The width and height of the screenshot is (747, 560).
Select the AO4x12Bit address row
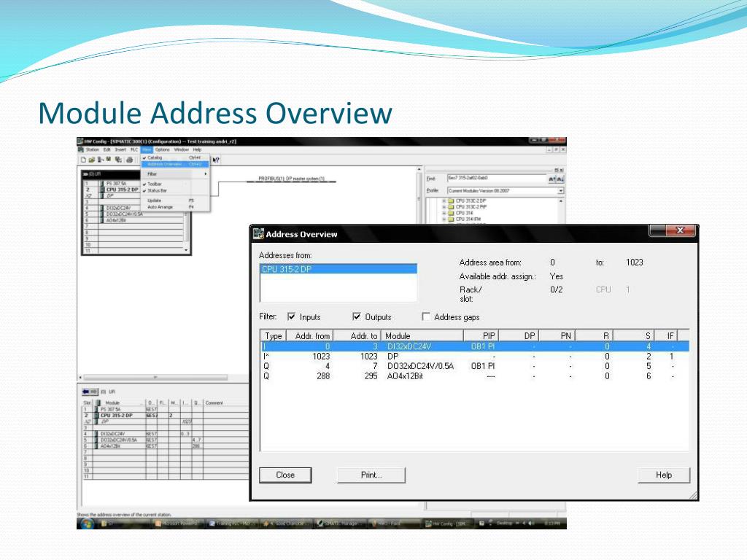coord(475,376)
